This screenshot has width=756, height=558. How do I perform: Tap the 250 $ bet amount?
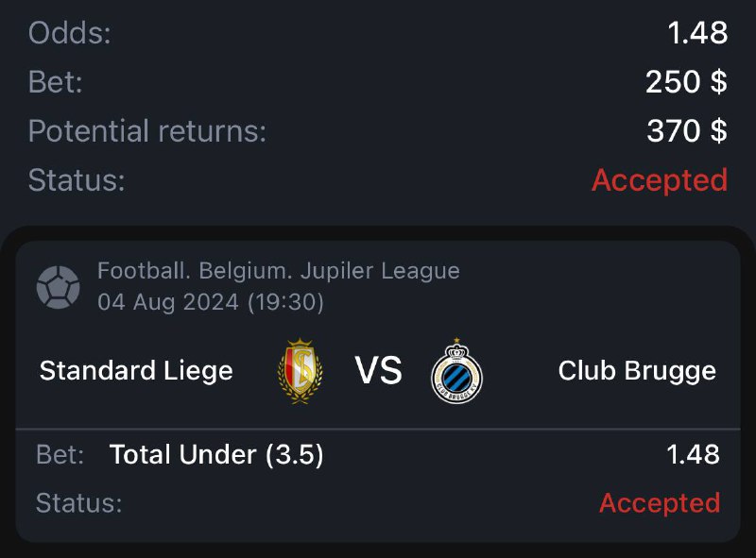(686, 82)
